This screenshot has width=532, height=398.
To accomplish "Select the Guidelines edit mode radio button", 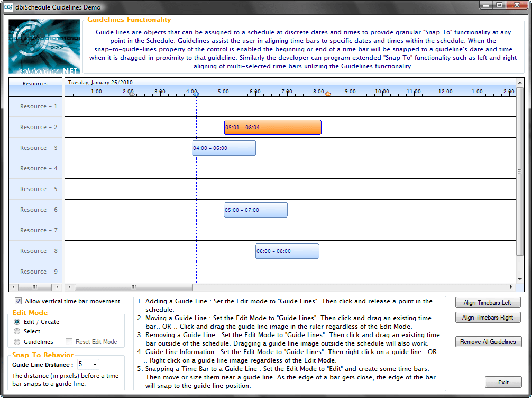I will 17,341.
